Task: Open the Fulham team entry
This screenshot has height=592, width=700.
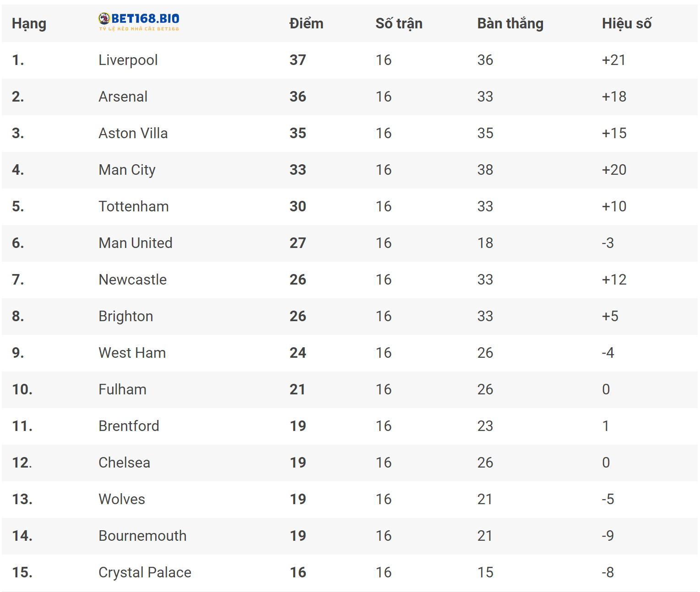Action: [123, 389]
